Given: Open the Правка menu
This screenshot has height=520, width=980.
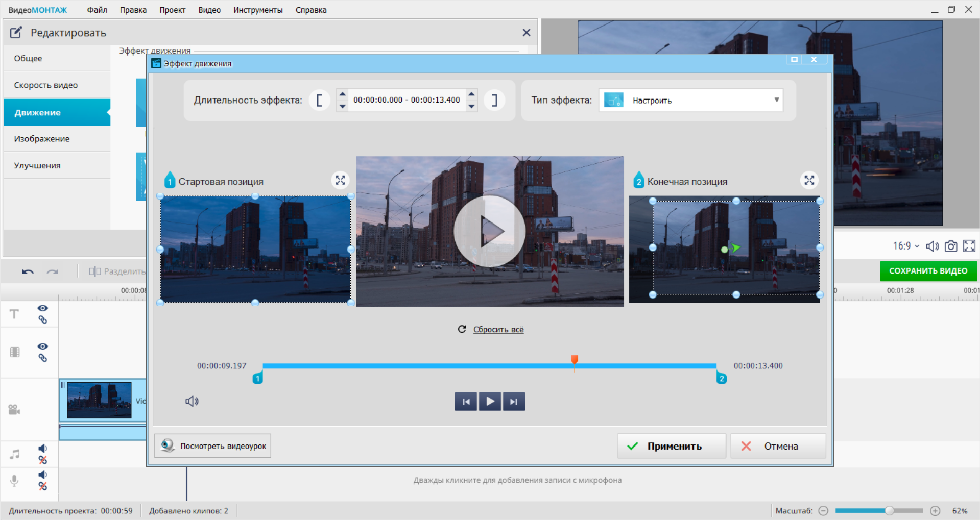Looking at the screenshot, I should pos(133,10).
